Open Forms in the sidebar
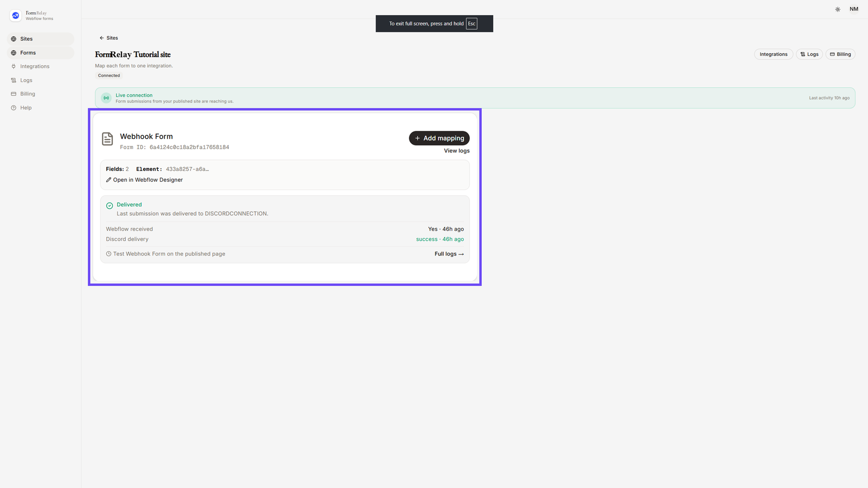The height and width of the screenshot is (488, 868). 41,53
